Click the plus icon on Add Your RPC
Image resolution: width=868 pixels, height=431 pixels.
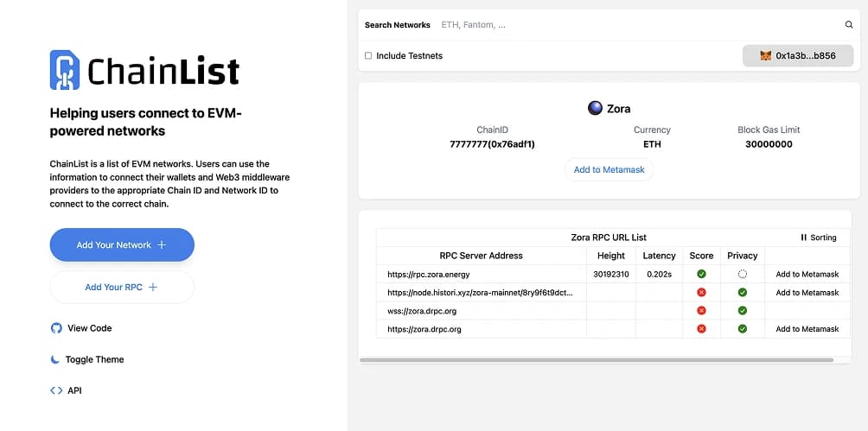(x=153, y=287)
